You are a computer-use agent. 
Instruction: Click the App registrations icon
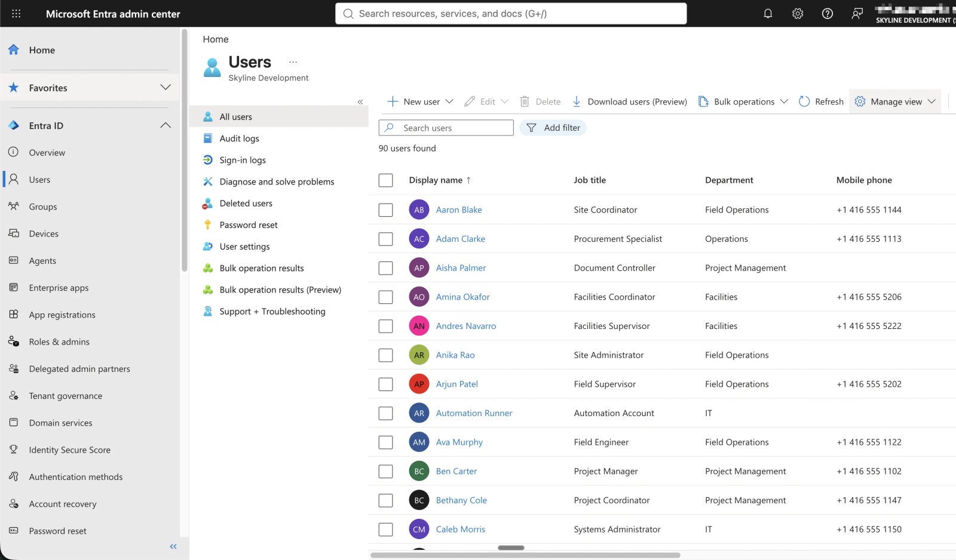pos(14,315)
